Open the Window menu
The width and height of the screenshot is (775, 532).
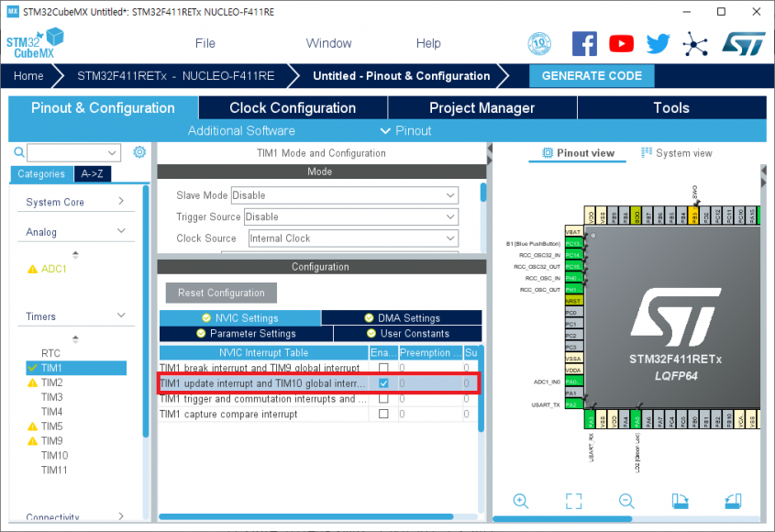pos(328,43)
